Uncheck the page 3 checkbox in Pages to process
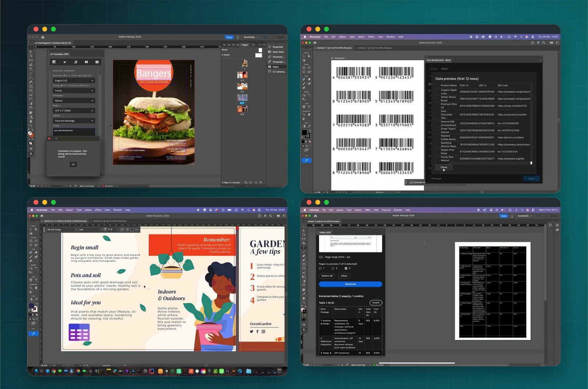 346,268
